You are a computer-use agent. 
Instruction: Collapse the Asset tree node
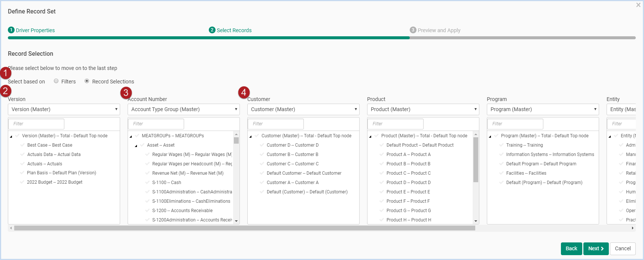coord(136,146)
